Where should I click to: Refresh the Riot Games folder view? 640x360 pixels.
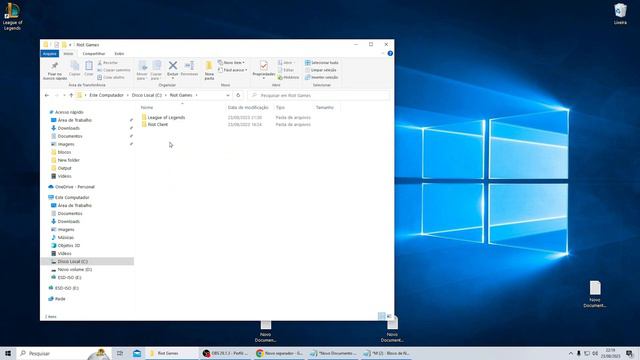(x=238, y=96)
